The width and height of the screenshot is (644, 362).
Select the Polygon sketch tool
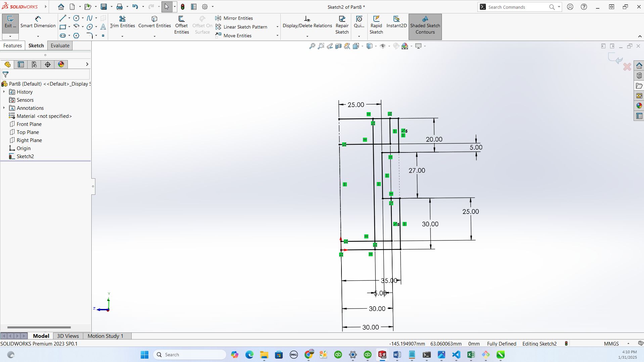pyautogui.click(x=76, y=36)
